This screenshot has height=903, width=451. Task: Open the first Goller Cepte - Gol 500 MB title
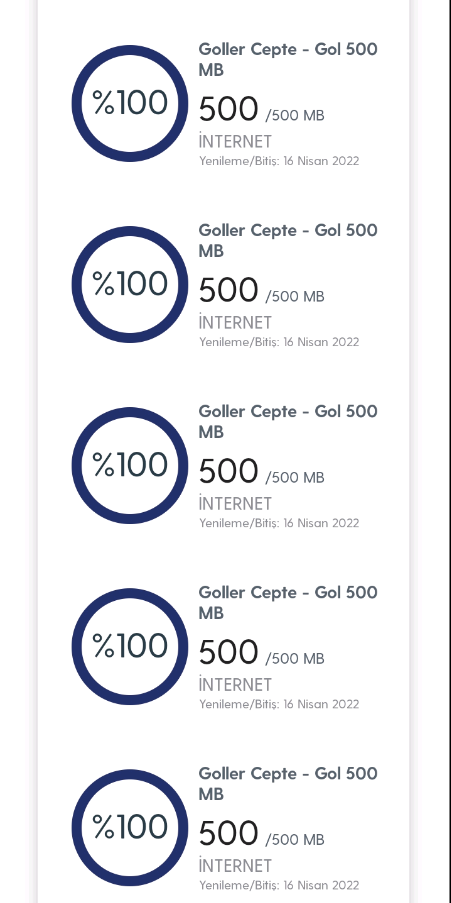click(288, 59)
